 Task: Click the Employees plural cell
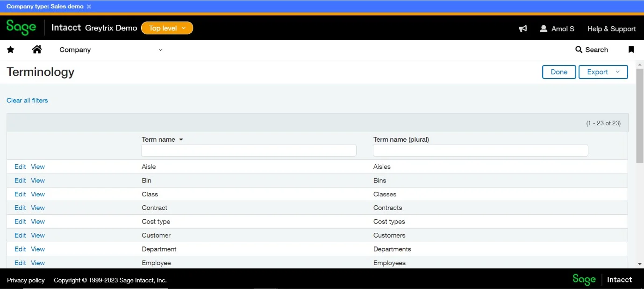pos(390,263)
